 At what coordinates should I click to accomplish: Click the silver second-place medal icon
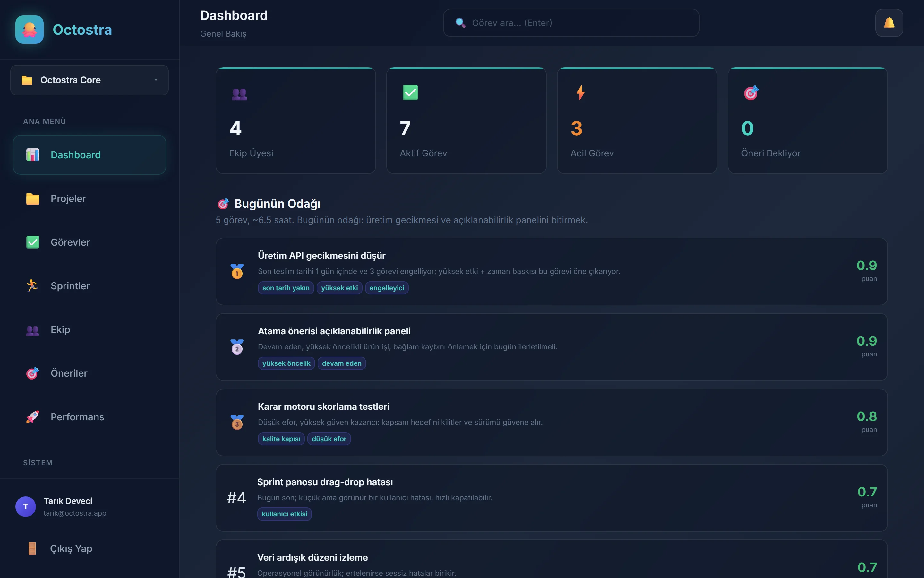click(x=237, y=347)
